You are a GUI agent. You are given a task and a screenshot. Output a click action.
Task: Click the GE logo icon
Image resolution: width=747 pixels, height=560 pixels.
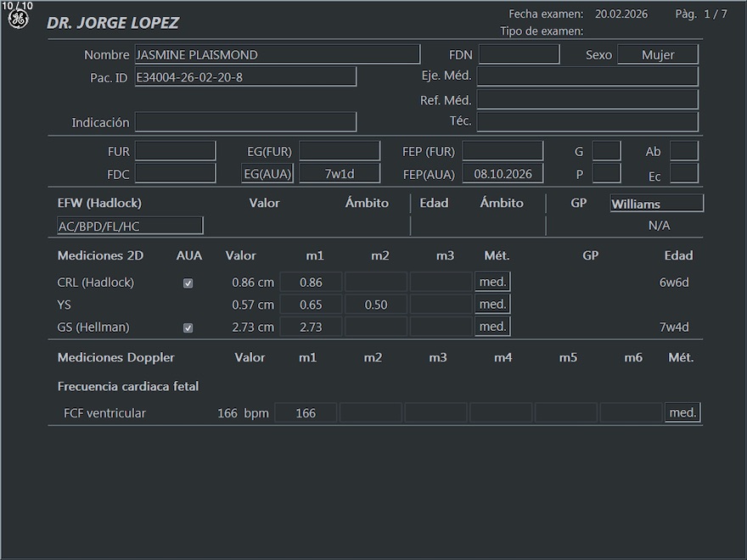click(x=18, y=19)
